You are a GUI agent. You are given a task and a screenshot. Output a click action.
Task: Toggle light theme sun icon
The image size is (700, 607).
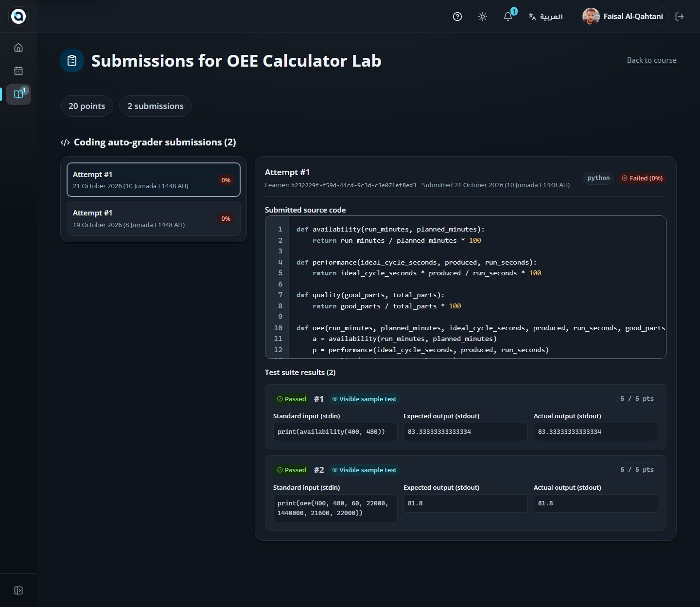[x=483, y=17]
